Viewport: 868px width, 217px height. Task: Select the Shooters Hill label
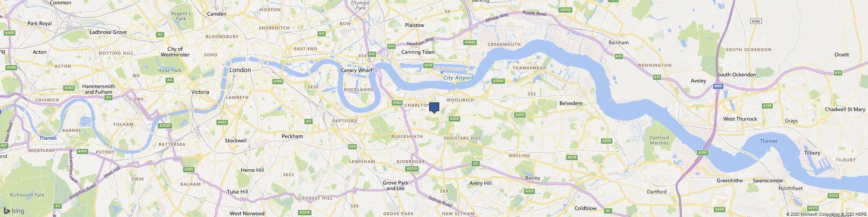click(x=462, y=138)
